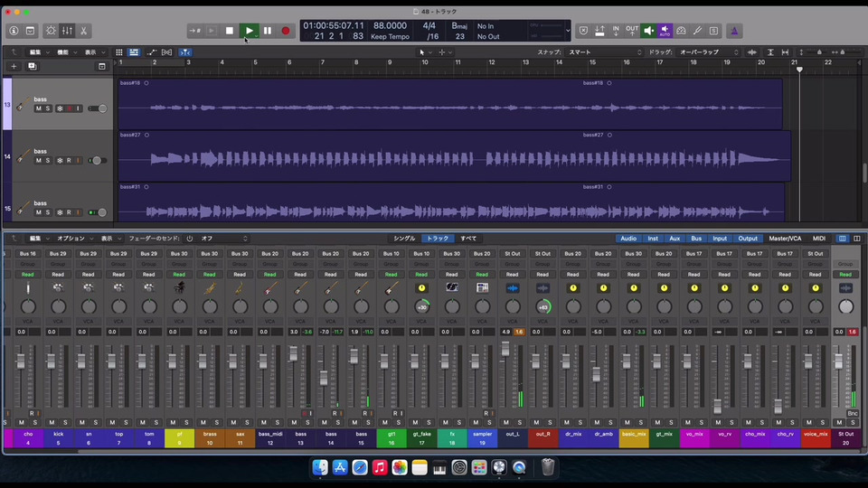Click the Finder icon in the Dock
Viewport: 868px width, 488px height.
pos(320,467)
